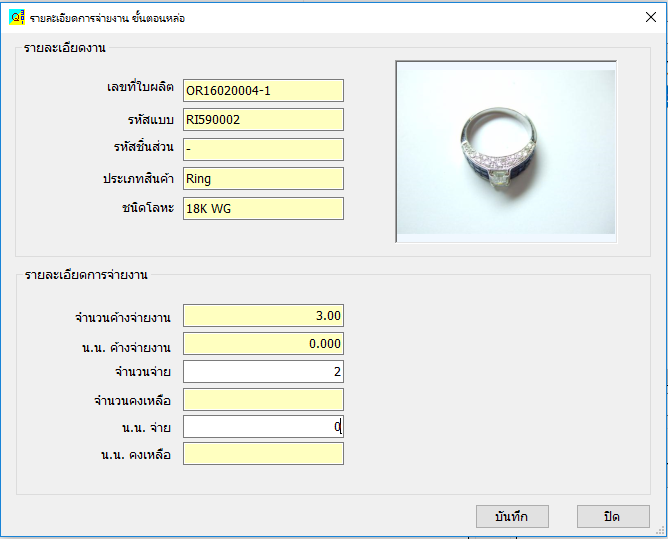Click the เลขที่ใบผลิต field showing OR16020004-1
Screen dimensions: 668x539
(263, 91)
